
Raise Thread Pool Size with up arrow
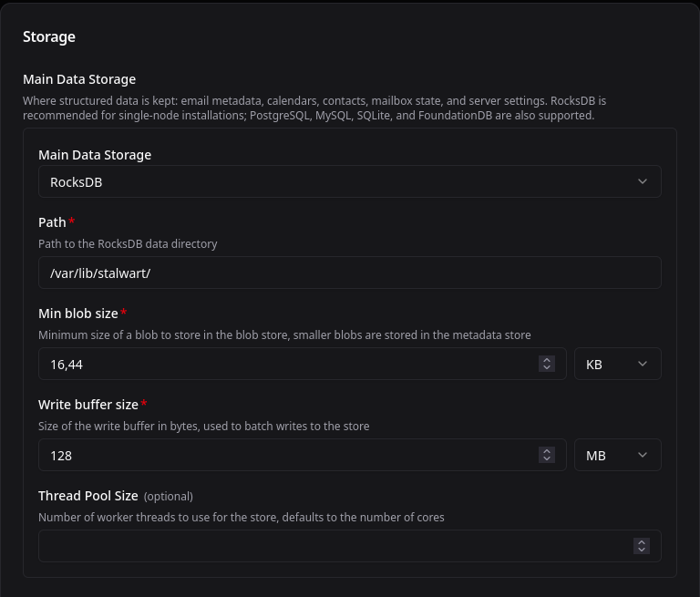pos(642,542)
